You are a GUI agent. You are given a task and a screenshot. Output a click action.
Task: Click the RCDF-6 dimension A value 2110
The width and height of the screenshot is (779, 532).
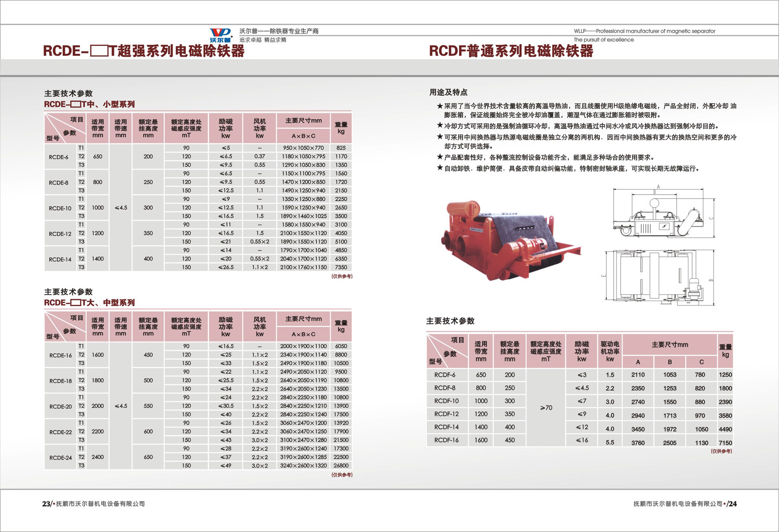pos(638,375)
